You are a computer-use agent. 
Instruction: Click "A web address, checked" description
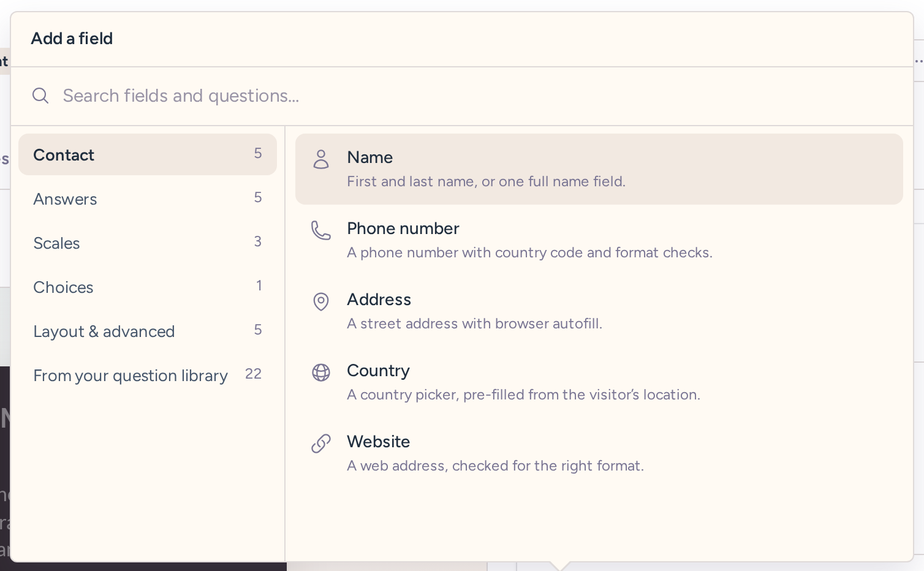tap(495, 466)
